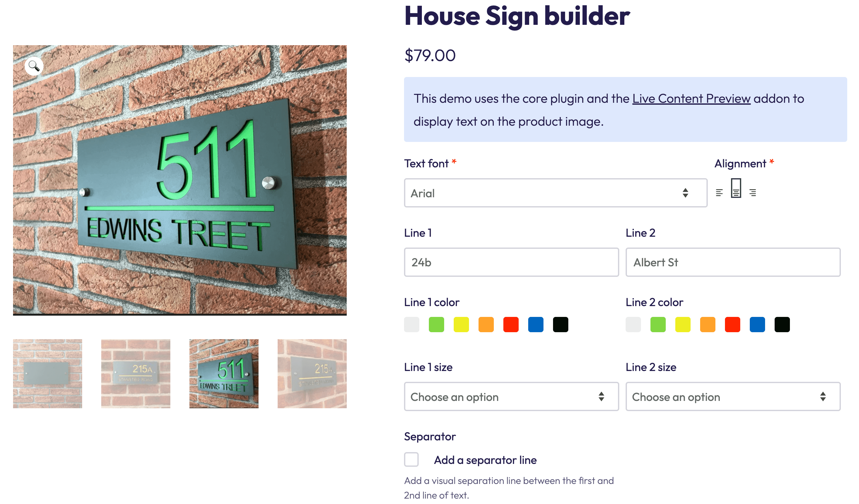Select the Line 1 text input field
The image size is (859, 504).
pyautogui.click(x=511, y=262)
